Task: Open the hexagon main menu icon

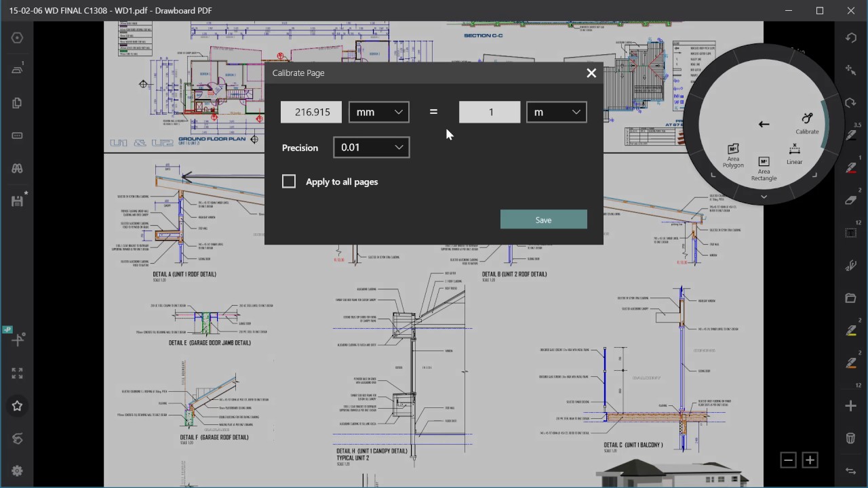Action: point(18,38)
